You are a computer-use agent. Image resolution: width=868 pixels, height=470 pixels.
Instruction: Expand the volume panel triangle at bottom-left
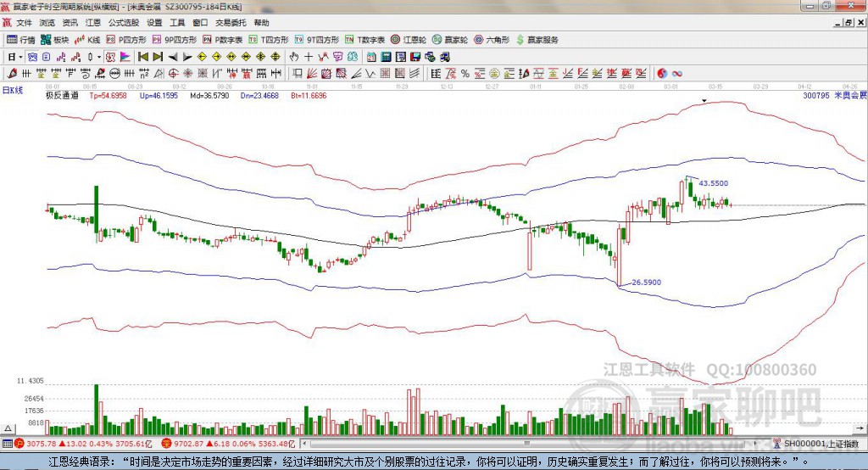coord(8,428)
